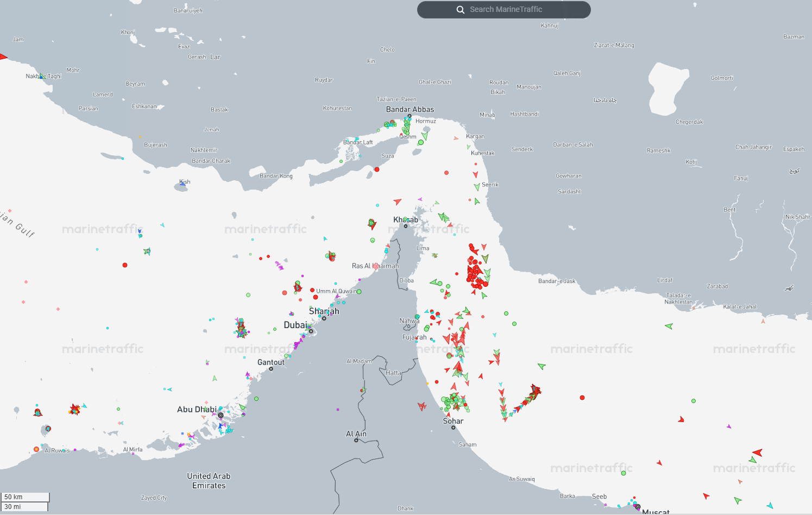The width and height of the screenshot is (812, 515).
Task: Select the lone red circle vessel in open Gulf of Oman
Action: tap(582, 398)
